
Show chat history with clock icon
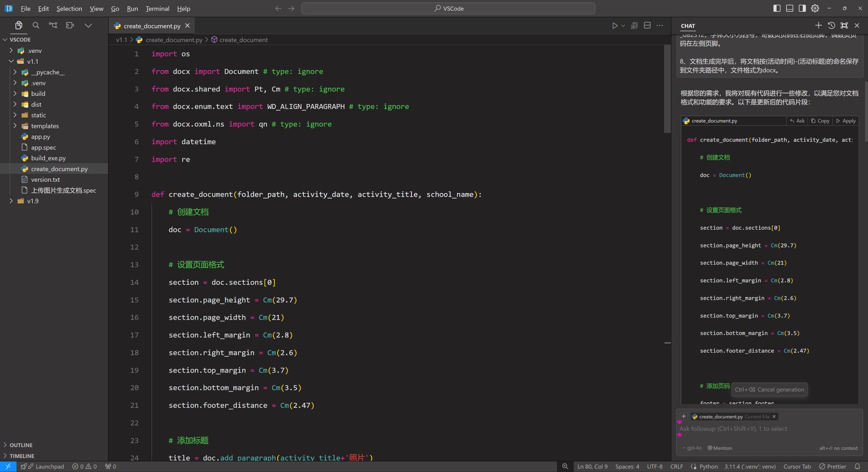831,26
